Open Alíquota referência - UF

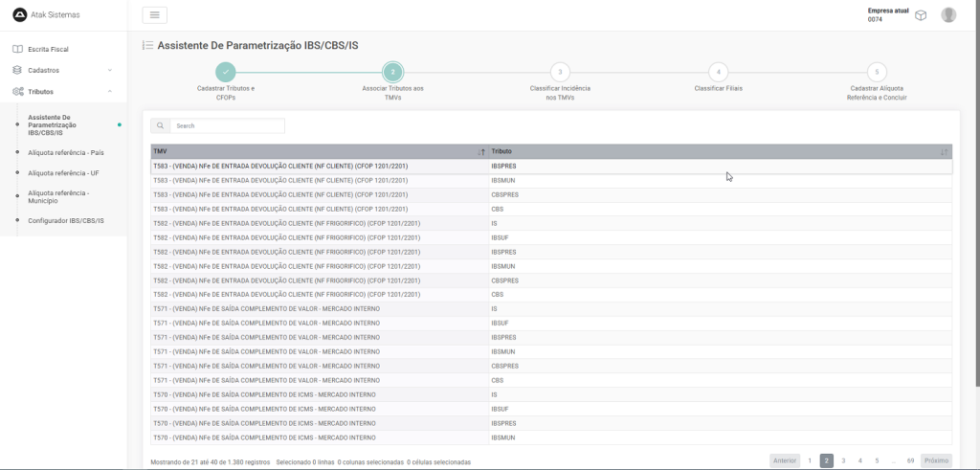63,173
